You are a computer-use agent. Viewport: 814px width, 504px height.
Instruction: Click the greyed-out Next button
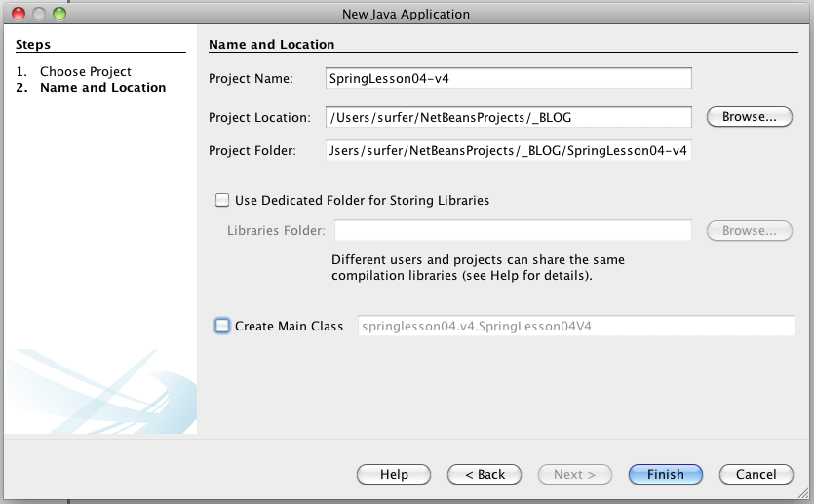(575, 475)
